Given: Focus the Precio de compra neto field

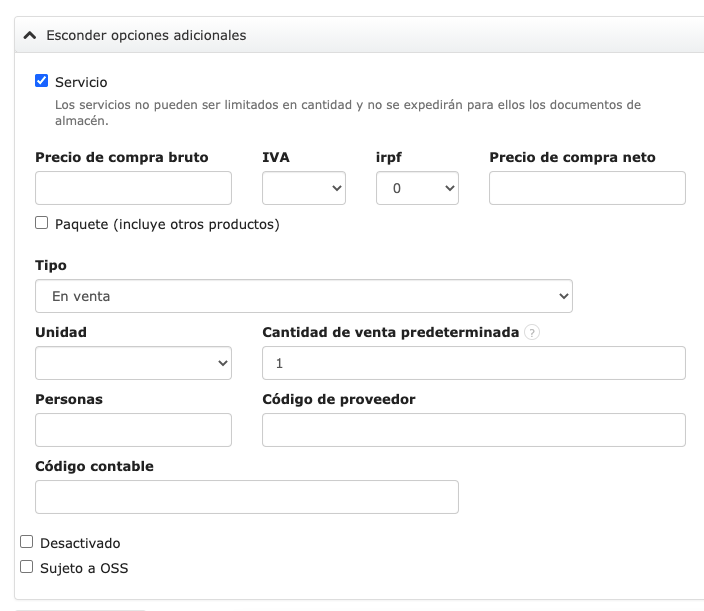Looking at the screenshot, I should click(x=587, y=188).
